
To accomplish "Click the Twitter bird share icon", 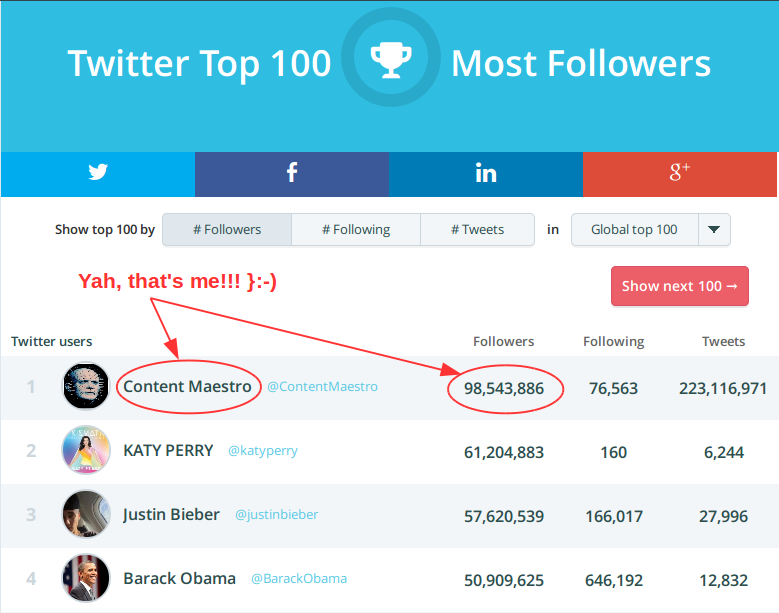I will click(97, 173).
